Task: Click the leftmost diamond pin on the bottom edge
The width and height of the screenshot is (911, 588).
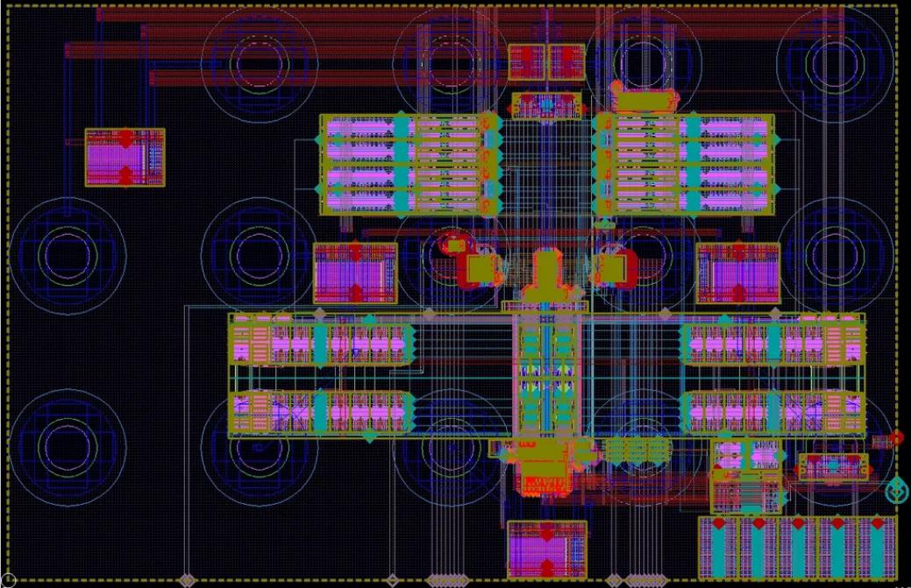Action: point(186,580)
